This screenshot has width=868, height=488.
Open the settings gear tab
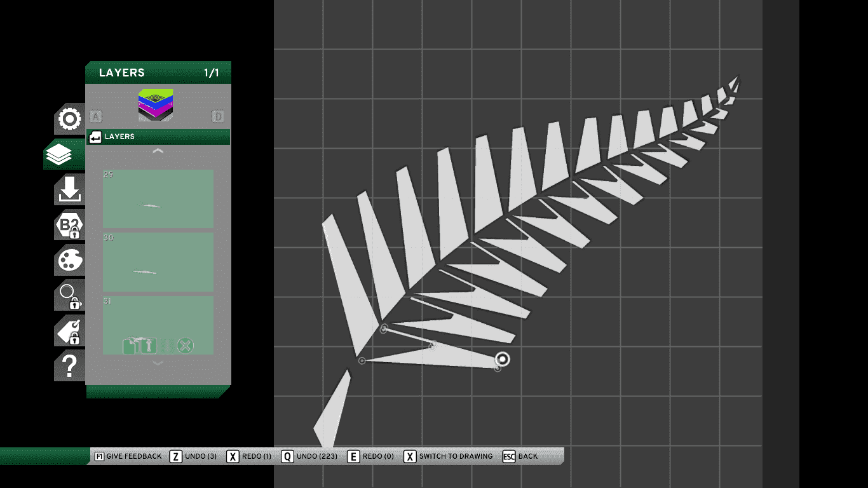69,119
